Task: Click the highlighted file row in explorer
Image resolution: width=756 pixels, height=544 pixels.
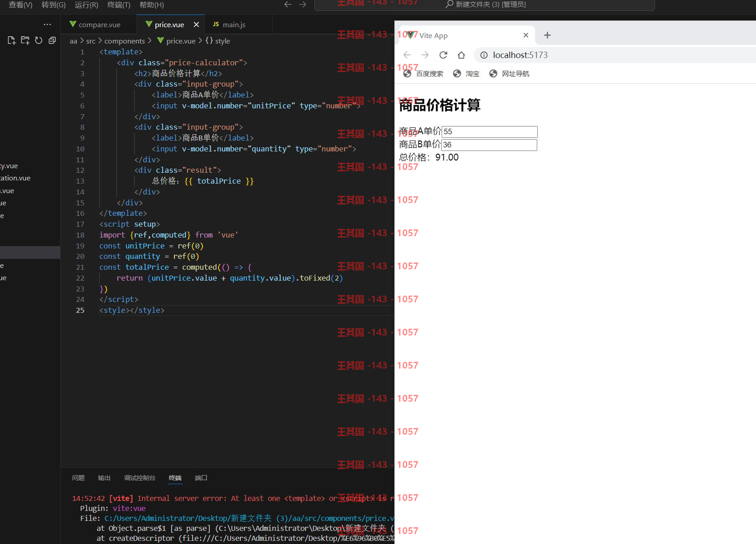Action: tap(30, 253)
